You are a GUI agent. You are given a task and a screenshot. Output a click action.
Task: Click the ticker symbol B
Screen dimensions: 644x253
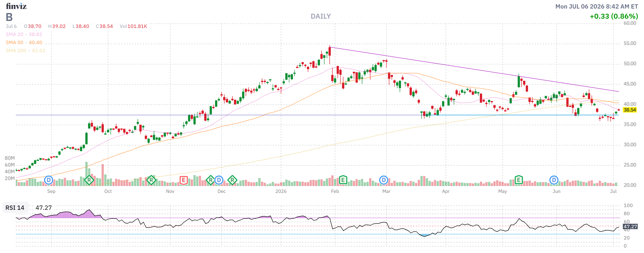point(9,17)
